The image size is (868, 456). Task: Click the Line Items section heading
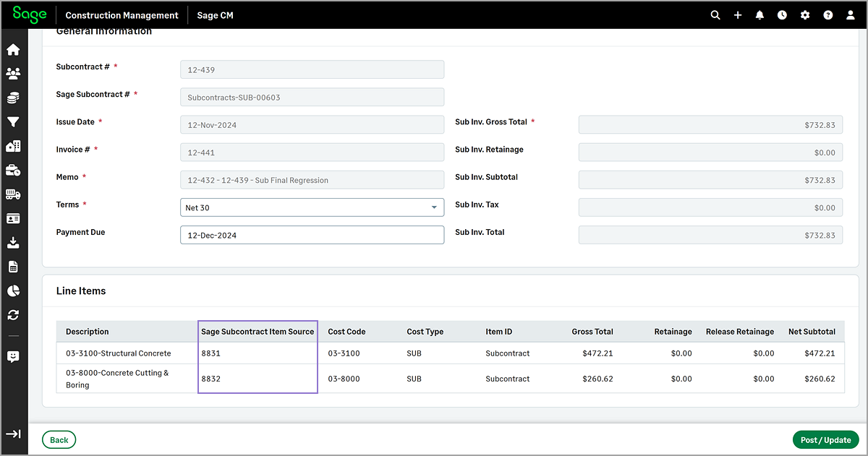pos(81,291)
